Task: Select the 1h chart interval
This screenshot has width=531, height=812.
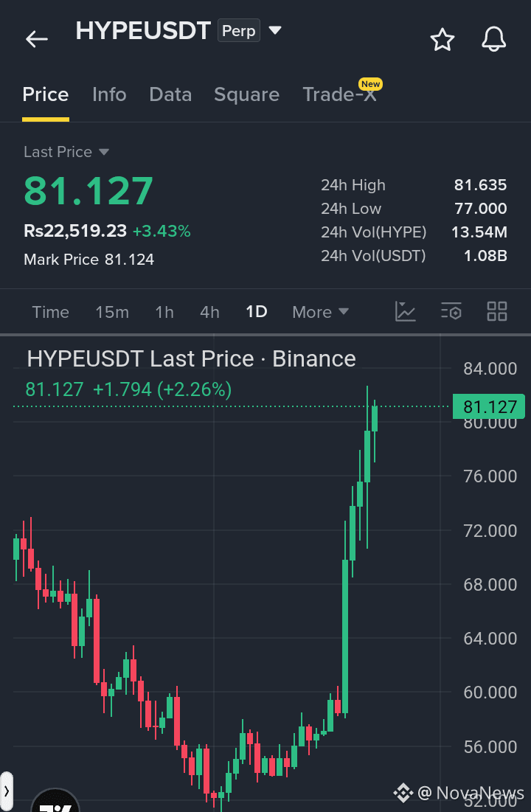Action: [x=164, y=312]
